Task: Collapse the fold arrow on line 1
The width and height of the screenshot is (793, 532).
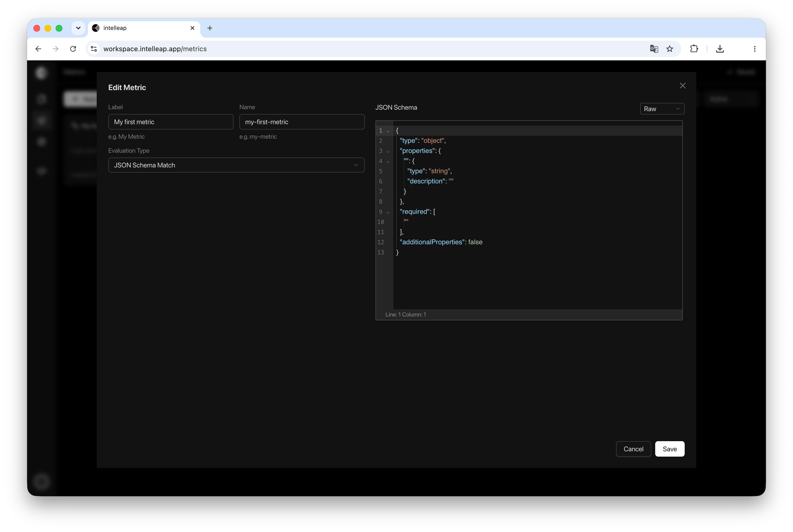Action: pos(388,131)
